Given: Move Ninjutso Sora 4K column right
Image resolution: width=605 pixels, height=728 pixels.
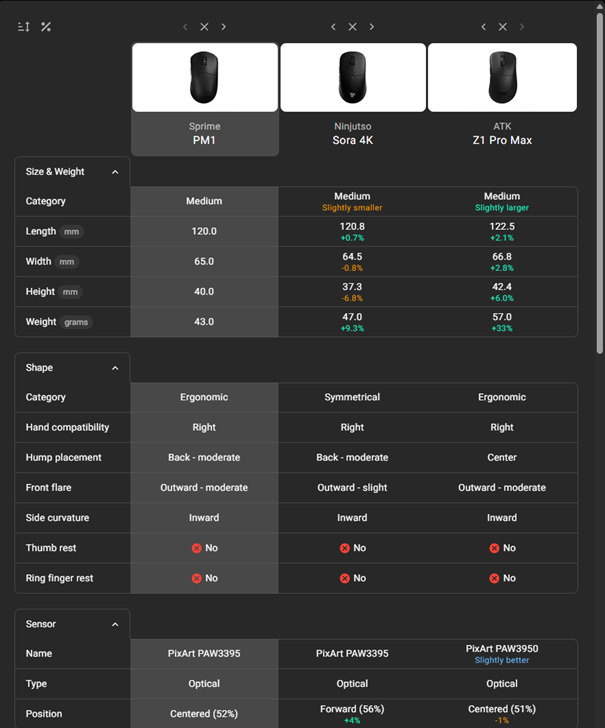Looking at the screenshot, I should (371, 27).
